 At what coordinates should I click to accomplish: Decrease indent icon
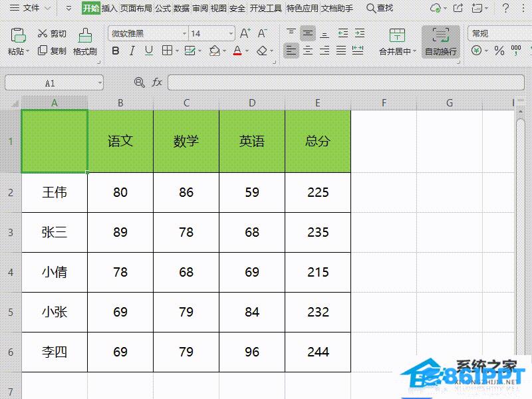(x=343, y=33)
